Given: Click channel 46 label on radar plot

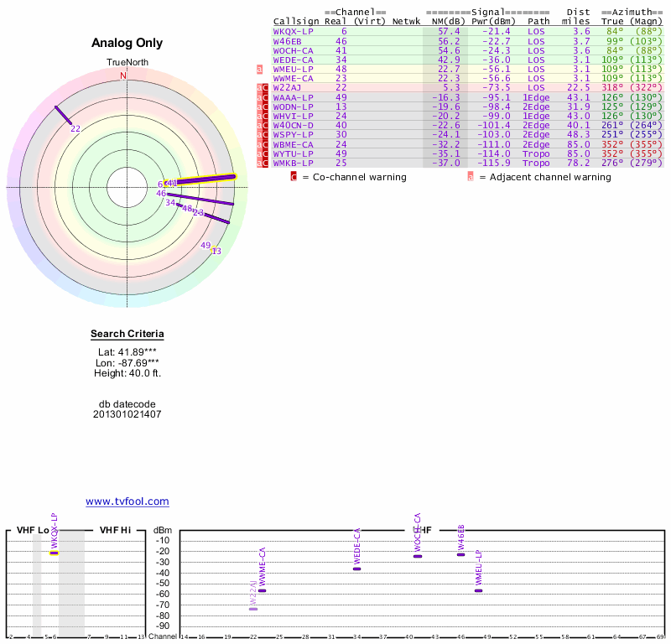Looking at the screenshot, I should 161,194.
